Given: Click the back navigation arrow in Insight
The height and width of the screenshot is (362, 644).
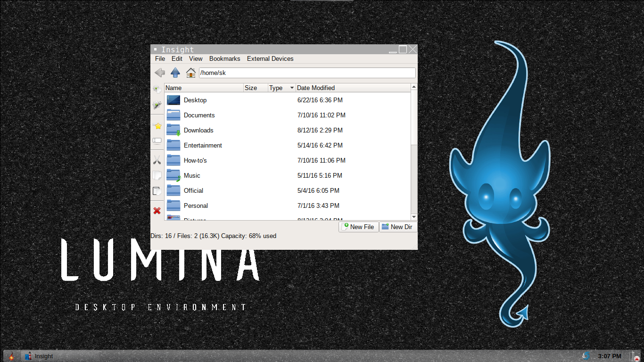Looking at the screenshot, I should (160, 73).
